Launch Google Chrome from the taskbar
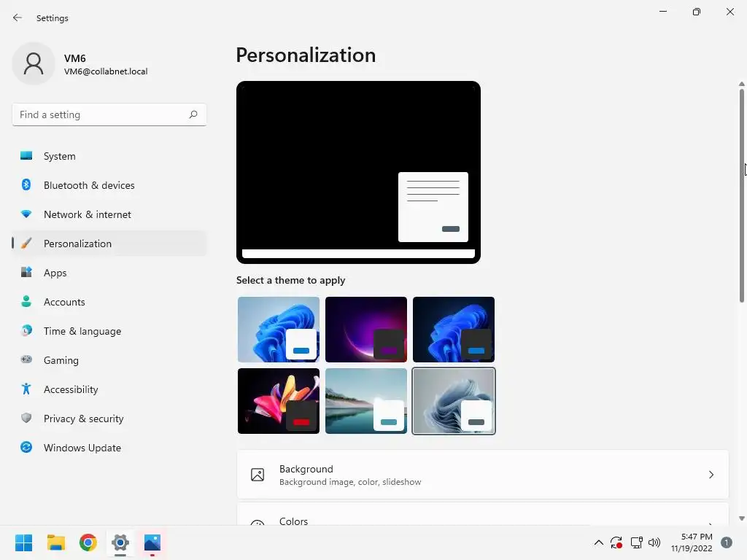747x560 pixels. tap(88, 542)
